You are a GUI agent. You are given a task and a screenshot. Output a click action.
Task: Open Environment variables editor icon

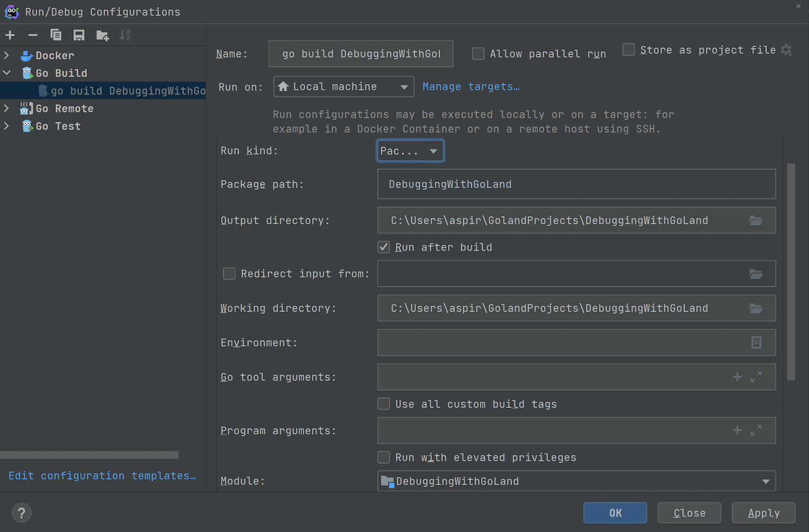click(x=756, y=342)
